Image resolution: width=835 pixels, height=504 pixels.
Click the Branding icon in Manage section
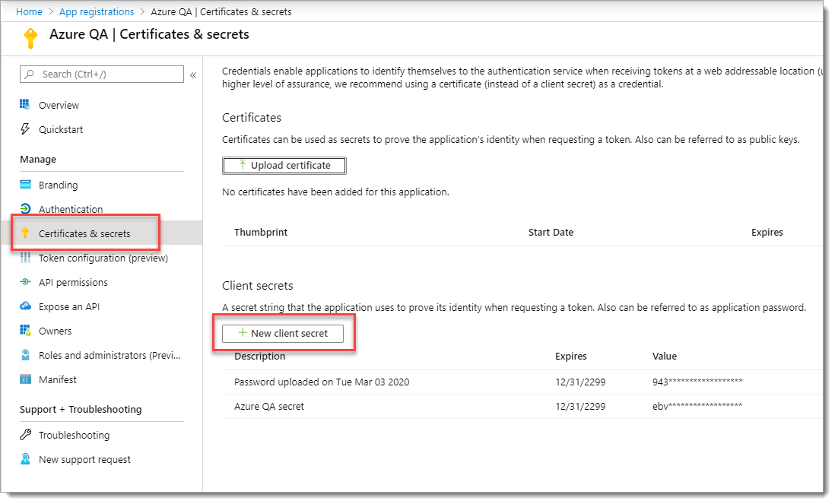(25, 185)
